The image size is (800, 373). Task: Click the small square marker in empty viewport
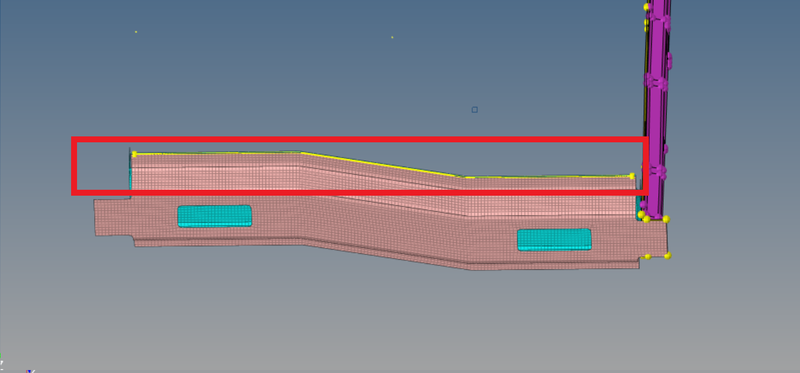pyautogui.click(x=474, y=110)
